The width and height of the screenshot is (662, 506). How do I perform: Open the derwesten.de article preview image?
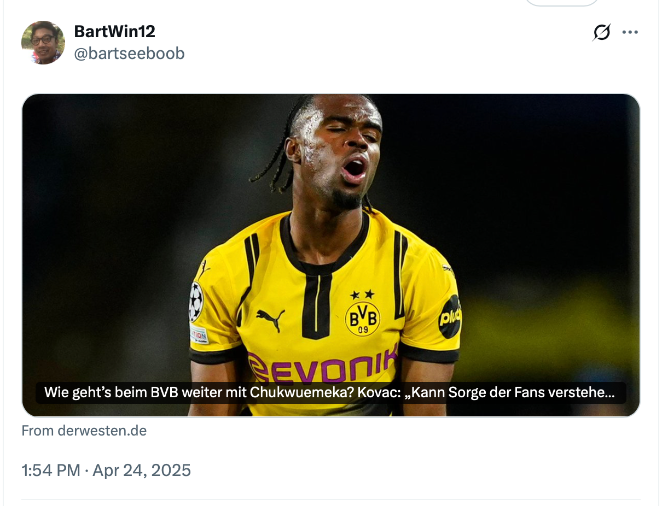click(331, 255)
